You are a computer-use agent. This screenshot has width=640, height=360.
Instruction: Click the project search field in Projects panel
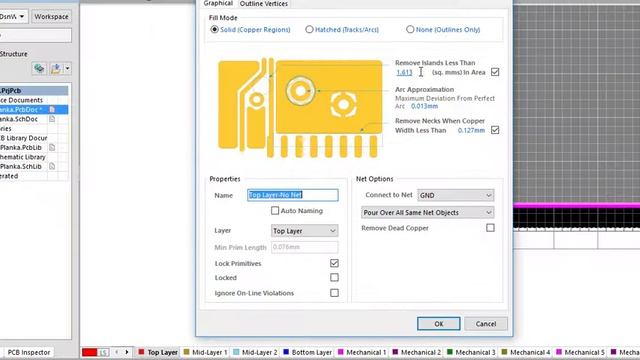click(x=36, y=36)
